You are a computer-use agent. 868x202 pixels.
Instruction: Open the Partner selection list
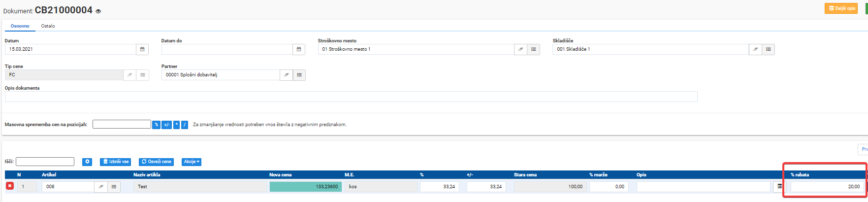(x=299, y=75)
